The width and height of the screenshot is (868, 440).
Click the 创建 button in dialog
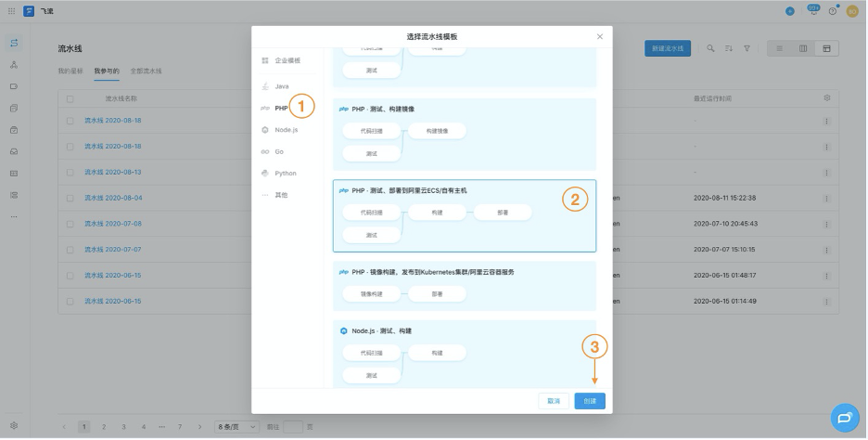tap(590, 401)
